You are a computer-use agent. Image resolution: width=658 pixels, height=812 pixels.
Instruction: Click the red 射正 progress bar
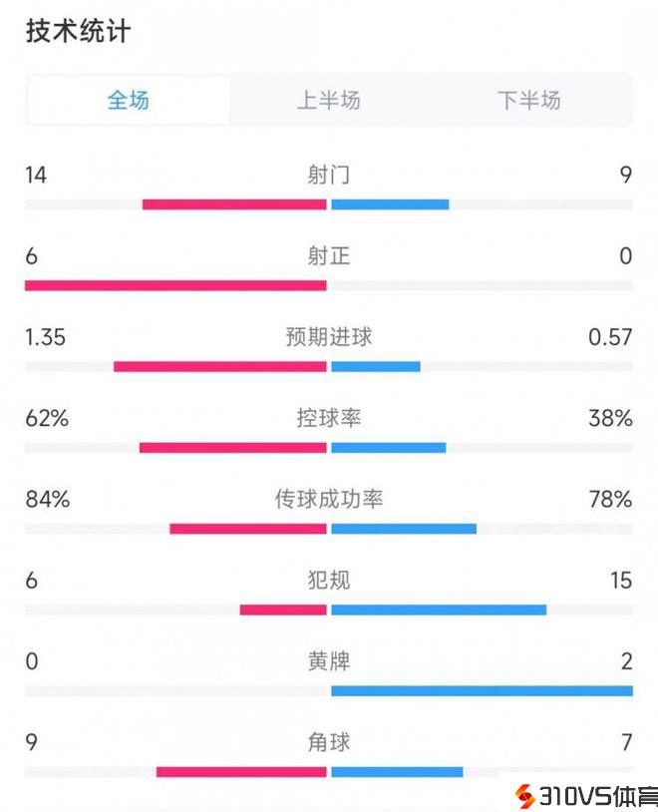pyautogui.click(x=175, y=285)
